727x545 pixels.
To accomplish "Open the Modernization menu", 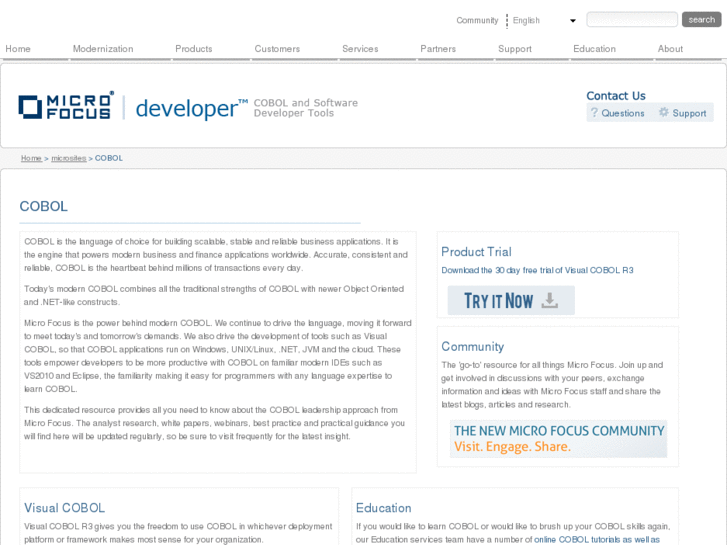I will tap(103, 49).
